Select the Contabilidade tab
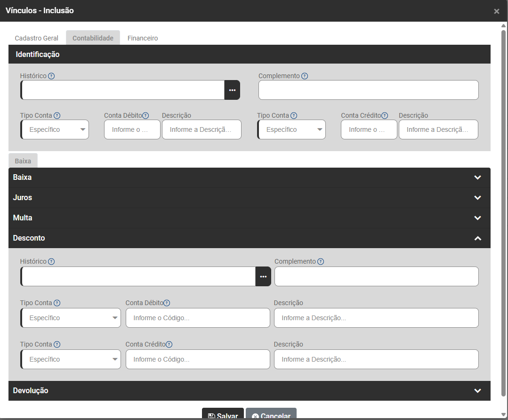The height and width of the screenshot is (420, 508). coord(93,38)
